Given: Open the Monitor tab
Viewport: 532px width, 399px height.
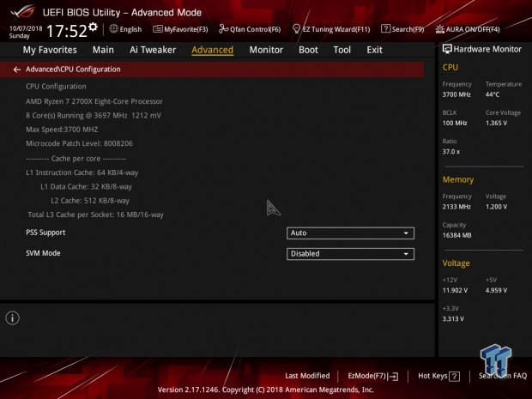Looking at the screenshot, I should click(x=266, y=50).
